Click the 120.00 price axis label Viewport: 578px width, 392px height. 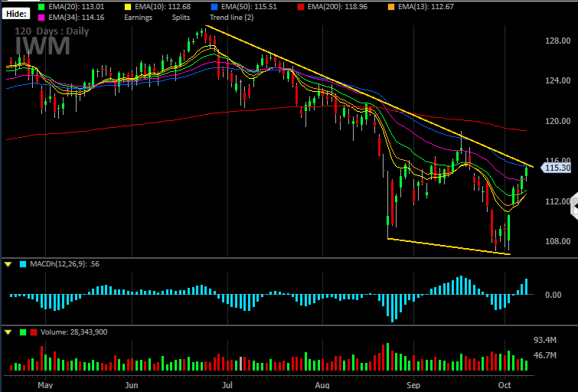(558, 121)
